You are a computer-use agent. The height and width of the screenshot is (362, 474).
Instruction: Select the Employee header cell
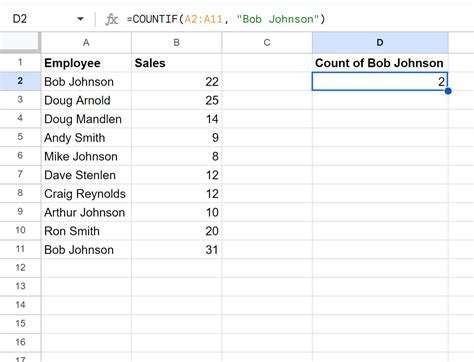click(86, 63)
